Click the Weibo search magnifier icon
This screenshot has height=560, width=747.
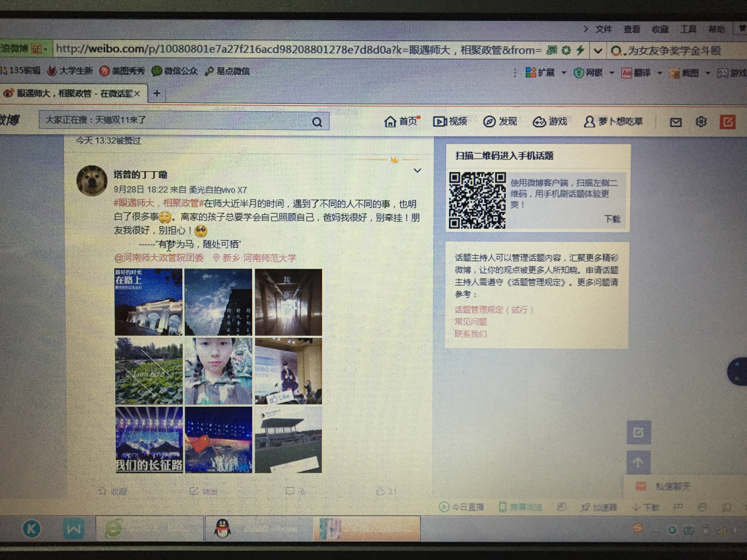317,122
